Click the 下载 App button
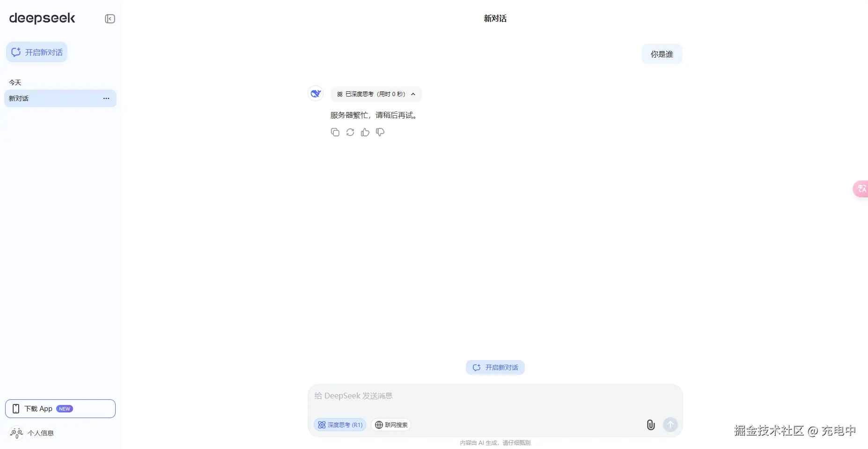This screenshot has width=868, height=449. point(60,409)
